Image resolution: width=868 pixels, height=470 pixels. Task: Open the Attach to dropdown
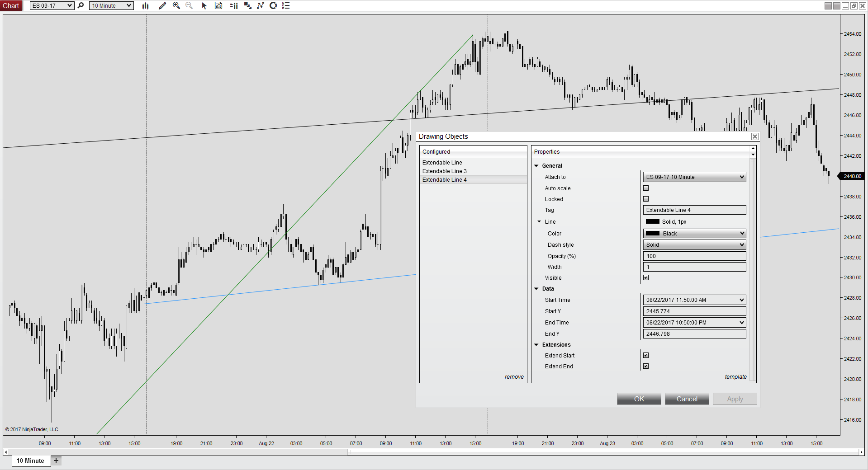tap(694, 177)
